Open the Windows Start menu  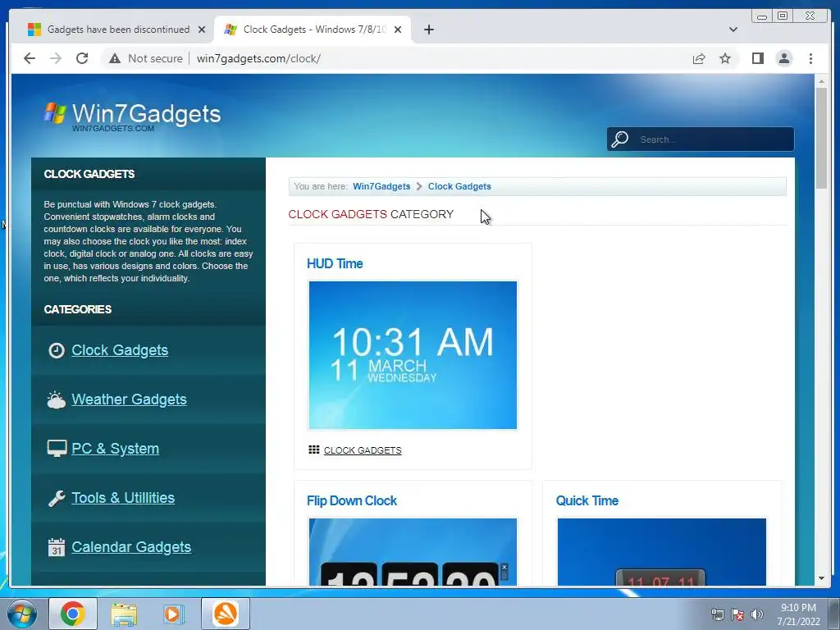pyautogui.click(x=22, y=614)
